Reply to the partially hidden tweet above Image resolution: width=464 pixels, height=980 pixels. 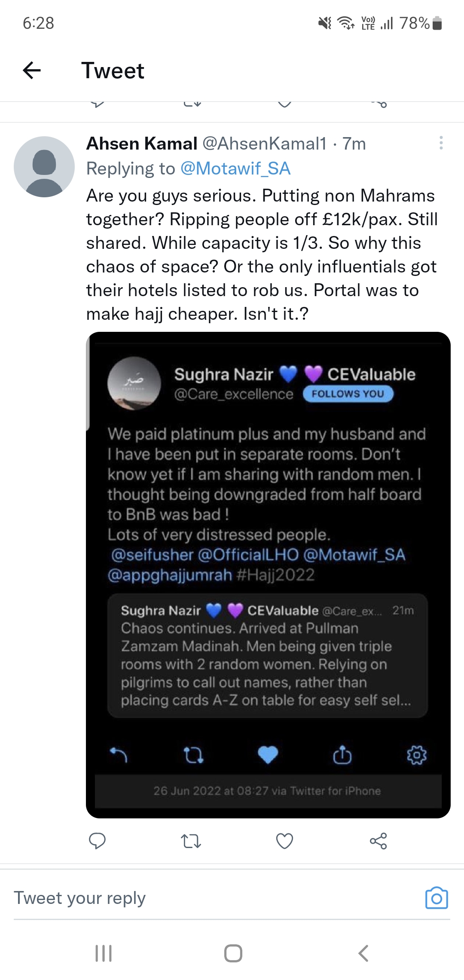[x=98, y=104]
